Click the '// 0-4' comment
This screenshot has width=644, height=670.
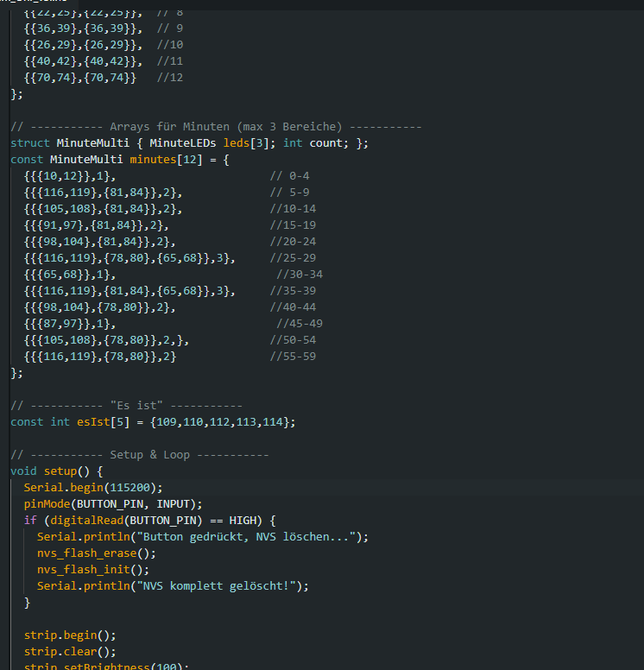[289, 175]
